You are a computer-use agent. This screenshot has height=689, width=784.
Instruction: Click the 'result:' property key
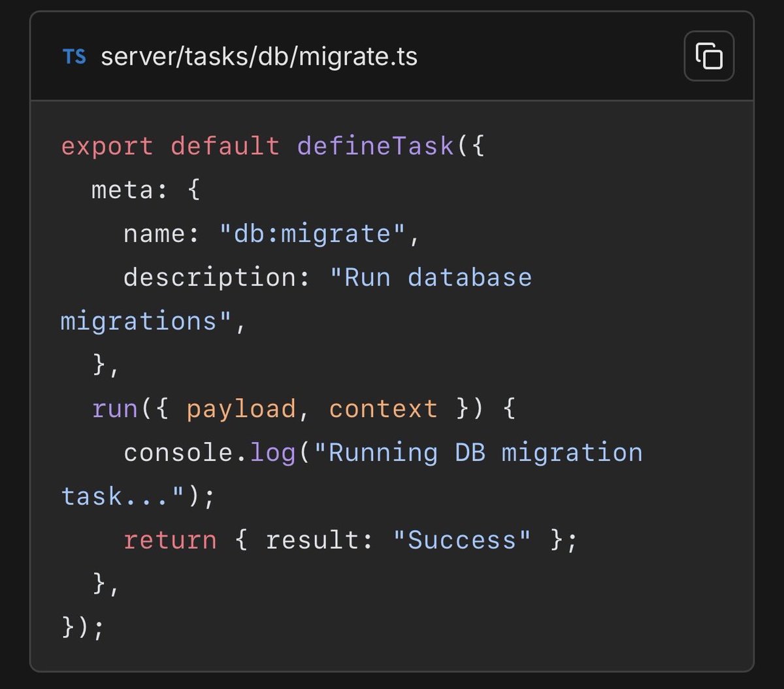320,541
